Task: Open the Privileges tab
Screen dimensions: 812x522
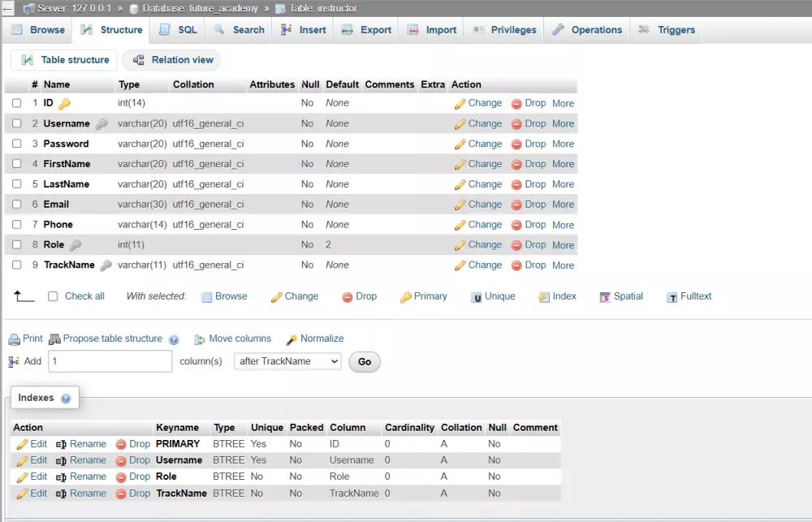Action: 505,30
